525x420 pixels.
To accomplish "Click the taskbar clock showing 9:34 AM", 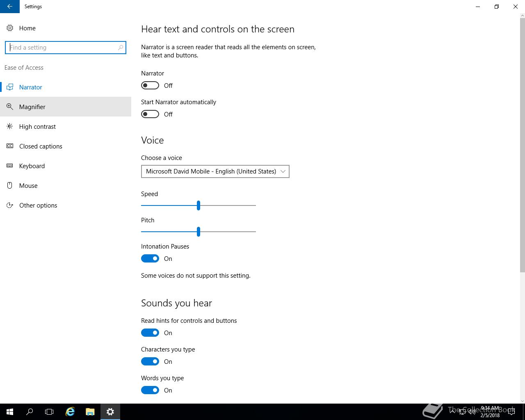I will coord(490,412).
